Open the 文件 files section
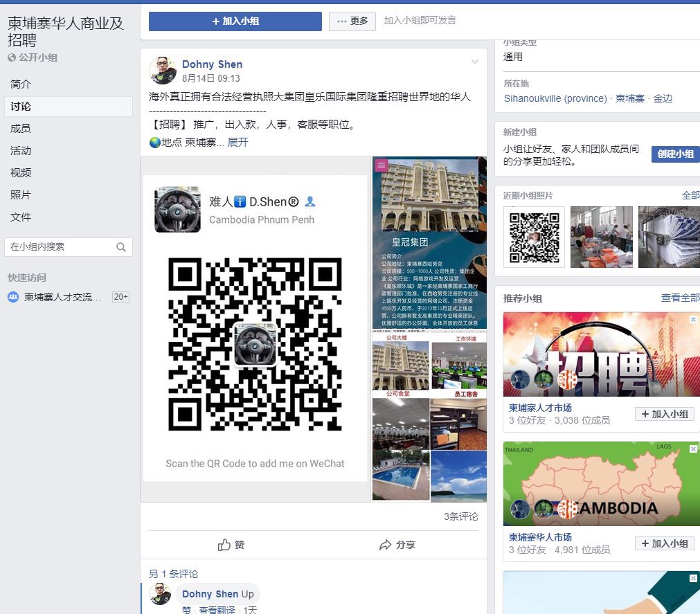This screenshot has width=700, height=614. click(x=21, y=217)
